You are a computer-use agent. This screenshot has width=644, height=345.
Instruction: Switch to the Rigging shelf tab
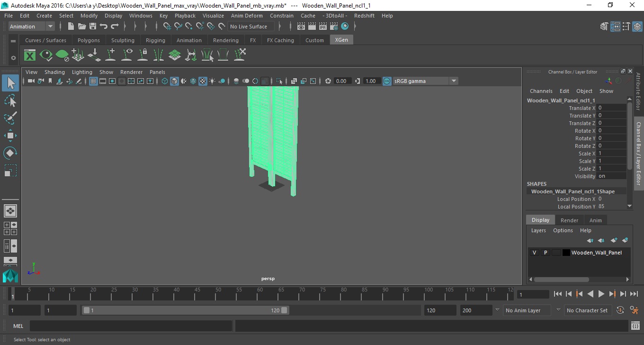(x=155, y=40)
